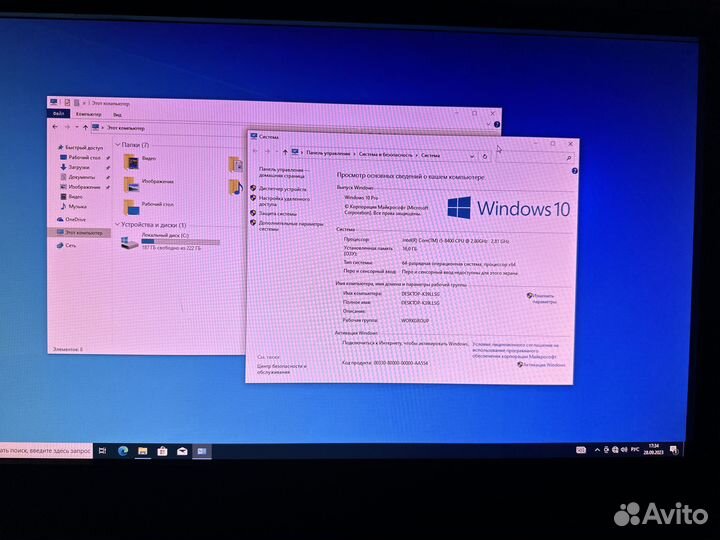Click Панель управления breadcrumb in System window
The width and height of the screenshot is (720, 540).
(x=328, y=153)
